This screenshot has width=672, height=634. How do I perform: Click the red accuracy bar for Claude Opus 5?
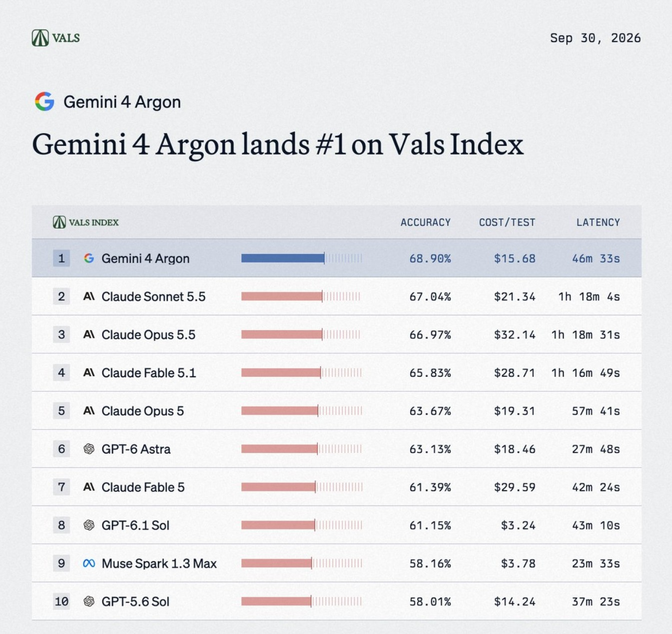(x=280, y=411)
